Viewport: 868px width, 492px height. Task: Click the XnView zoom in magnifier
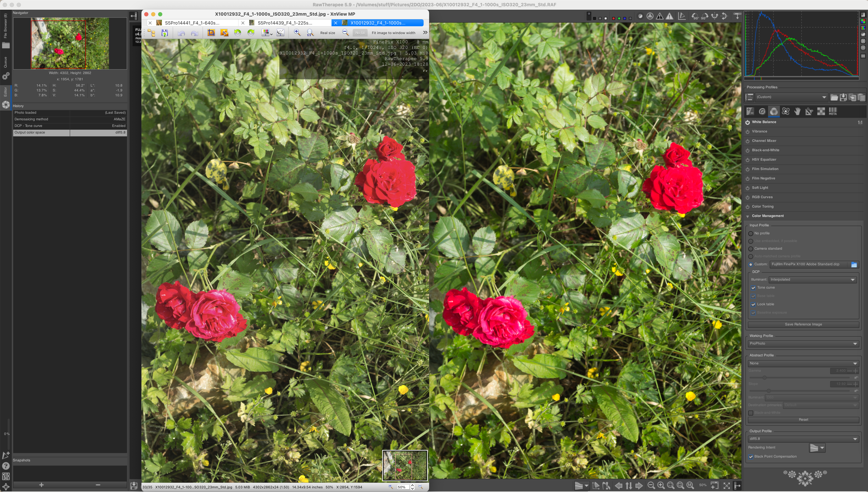coord(297,33)
